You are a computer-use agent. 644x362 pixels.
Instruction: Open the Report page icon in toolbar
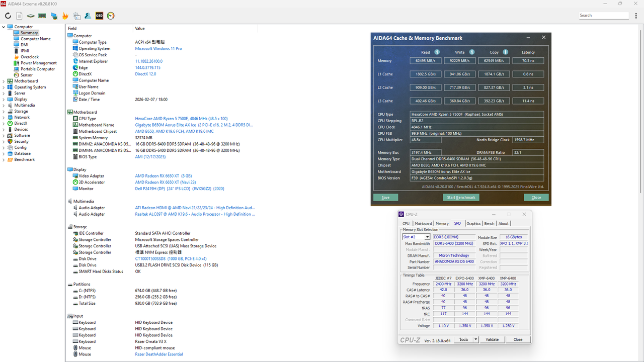point(19,16)
